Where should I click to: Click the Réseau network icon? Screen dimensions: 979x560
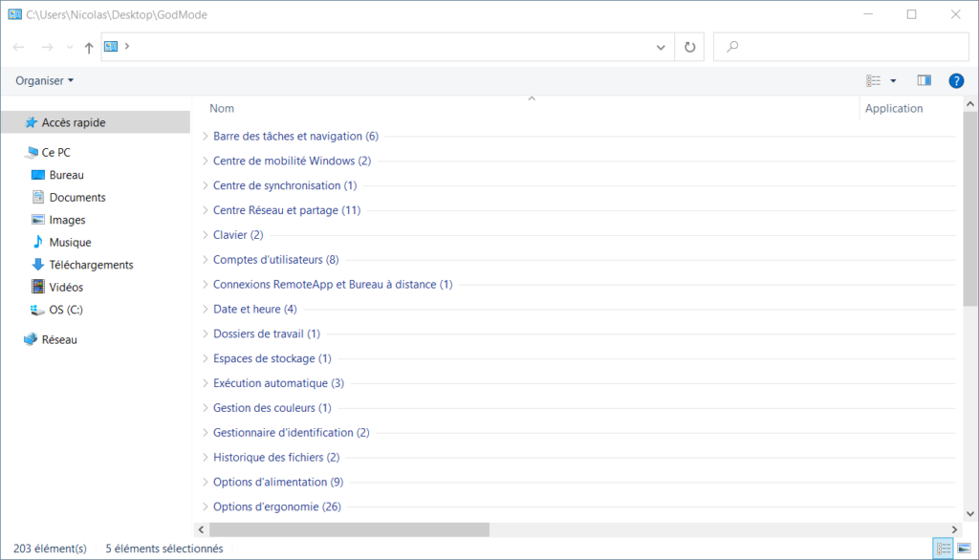click(31, 339)
